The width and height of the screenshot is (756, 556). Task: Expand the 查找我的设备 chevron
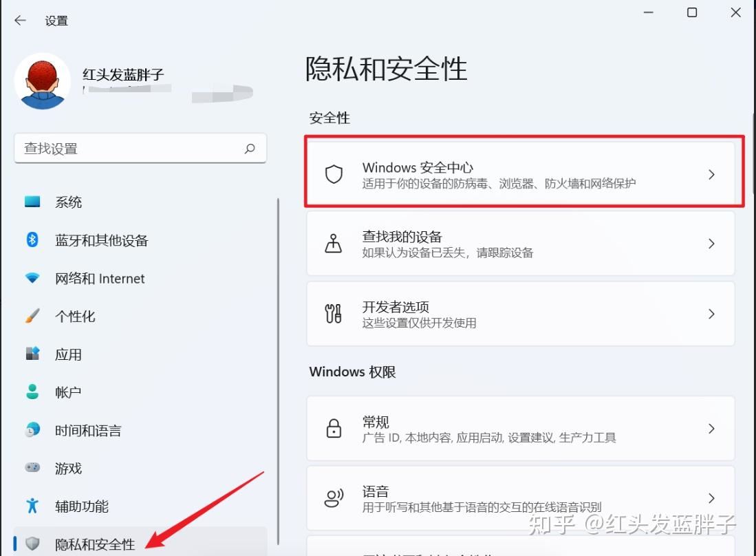pyautogui.click(x=711, y=244)
